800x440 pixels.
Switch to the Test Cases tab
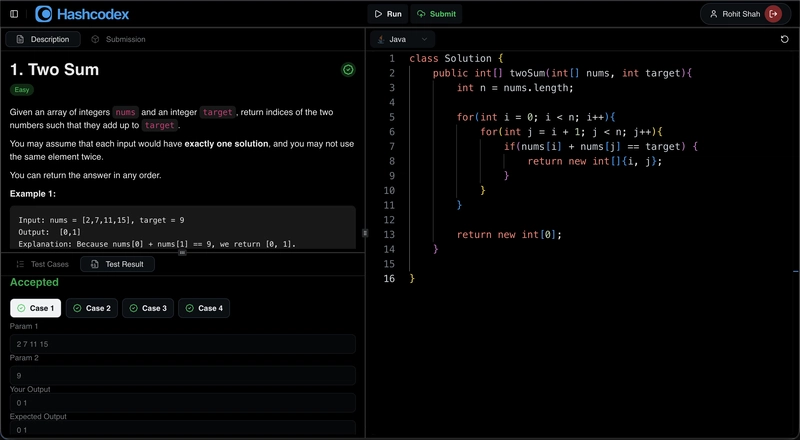coord(43,264)
